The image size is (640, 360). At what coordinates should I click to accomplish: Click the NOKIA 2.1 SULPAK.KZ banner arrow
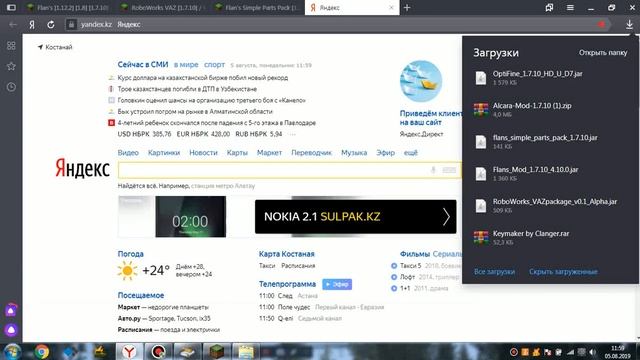(x=446, y=216)
